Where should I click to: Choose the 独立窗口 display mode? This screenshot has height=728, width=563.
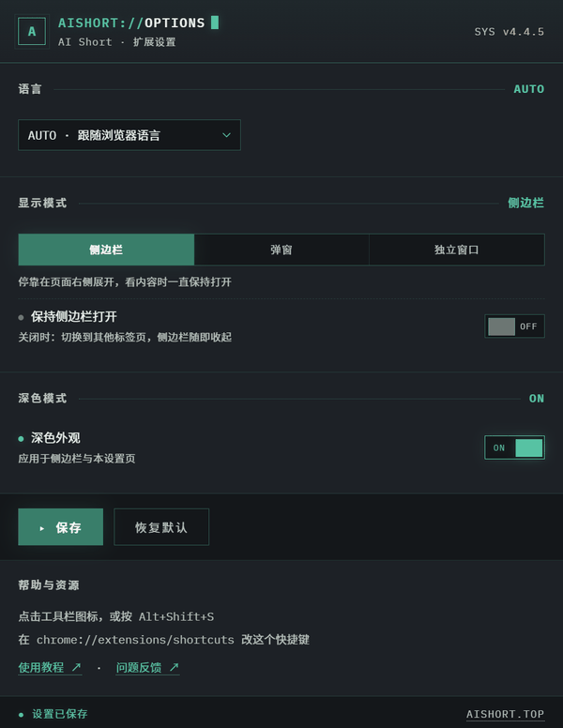tap(457, 250)
